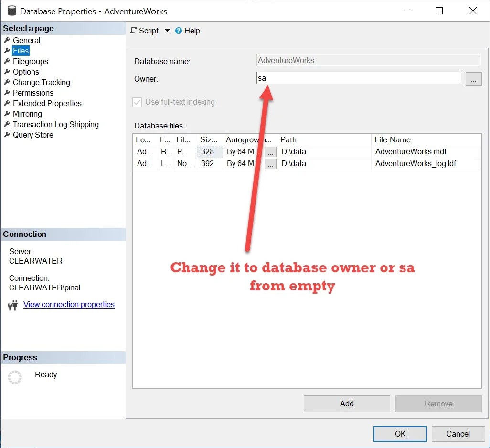
Task: Click the database icon in the title bar
Action: coord(11,11)
